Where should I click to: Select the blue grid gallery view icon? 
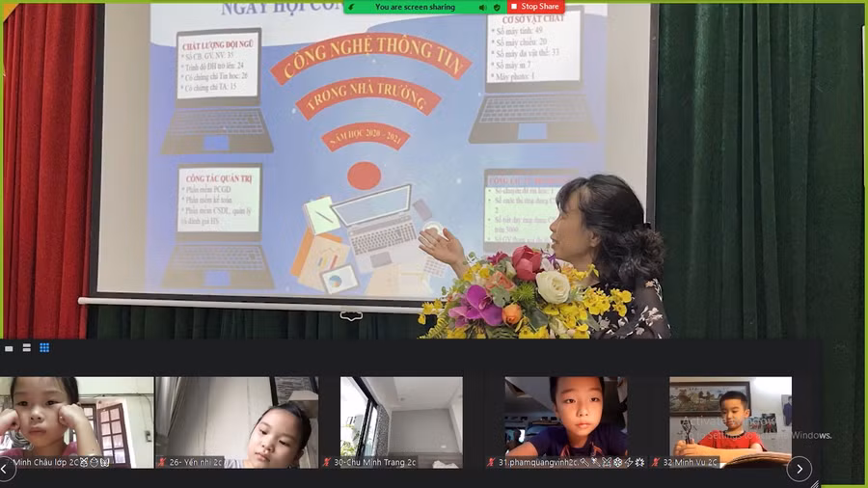tap(44, 347)
